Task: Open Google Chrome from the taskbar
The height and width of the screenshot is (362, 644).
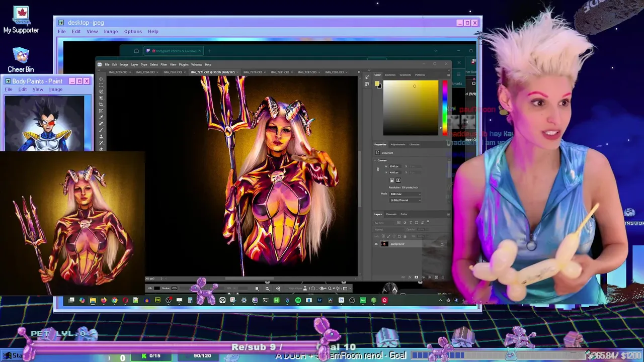Action: click(x=115, y=300)
